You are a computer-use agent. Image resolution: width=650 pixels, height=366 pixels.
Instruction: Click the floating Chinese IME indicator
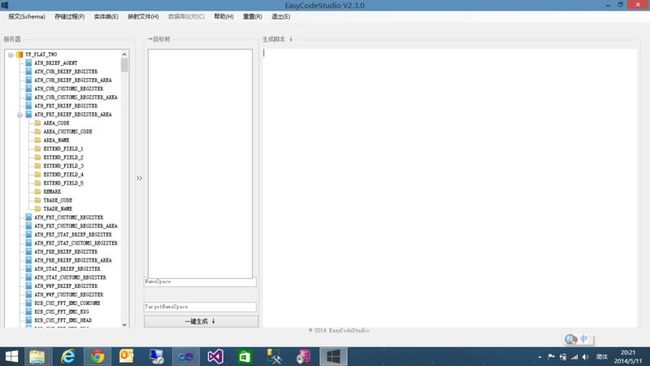point(579,339)
